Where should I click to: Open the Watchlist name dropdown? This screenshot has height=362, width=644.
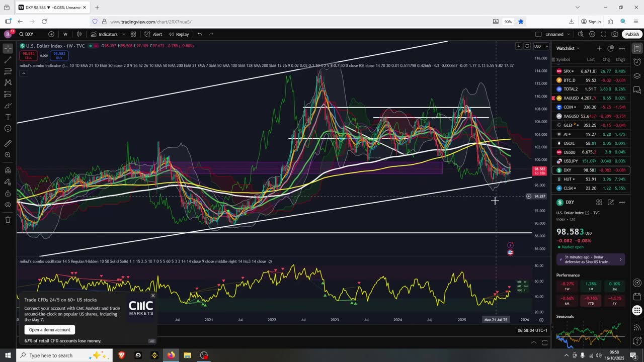568,48
